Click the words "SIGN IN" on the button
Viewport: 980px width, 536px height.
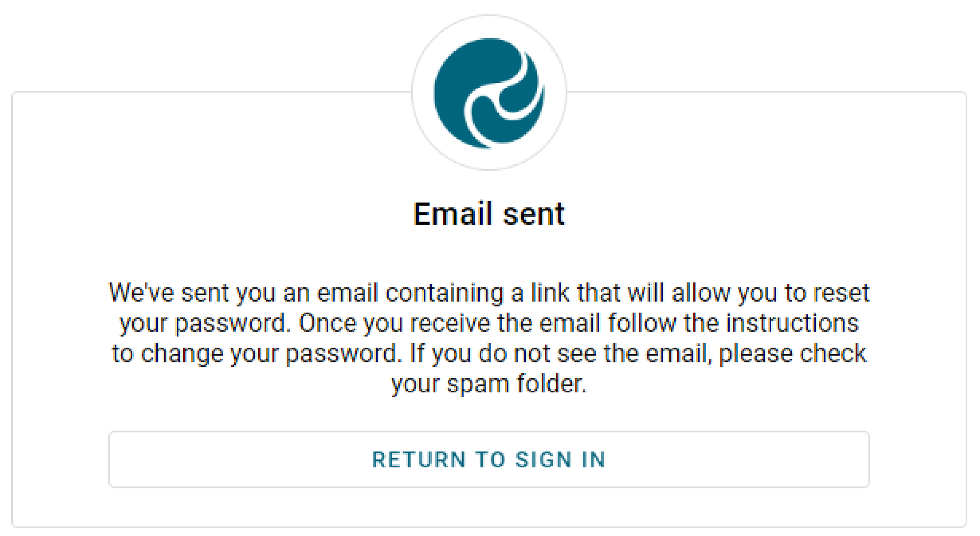pos(560,460)
